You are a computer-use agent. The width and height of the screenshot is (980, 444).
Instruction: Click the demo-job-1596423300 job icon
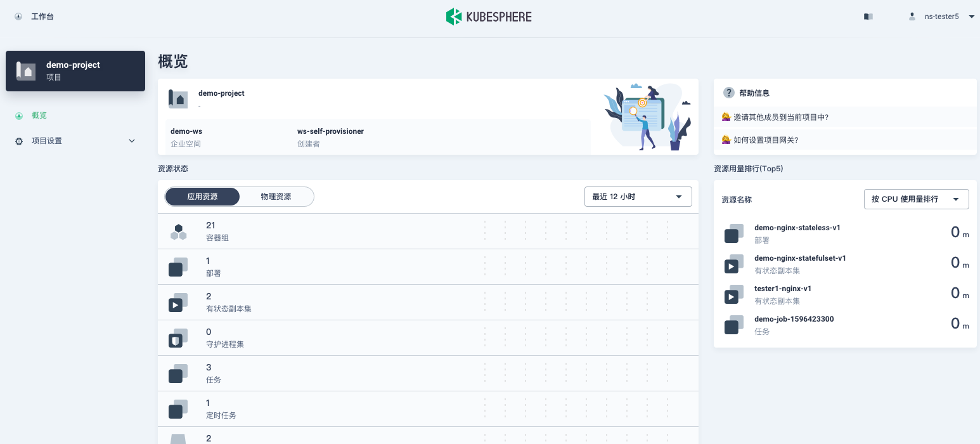(734, 325)
